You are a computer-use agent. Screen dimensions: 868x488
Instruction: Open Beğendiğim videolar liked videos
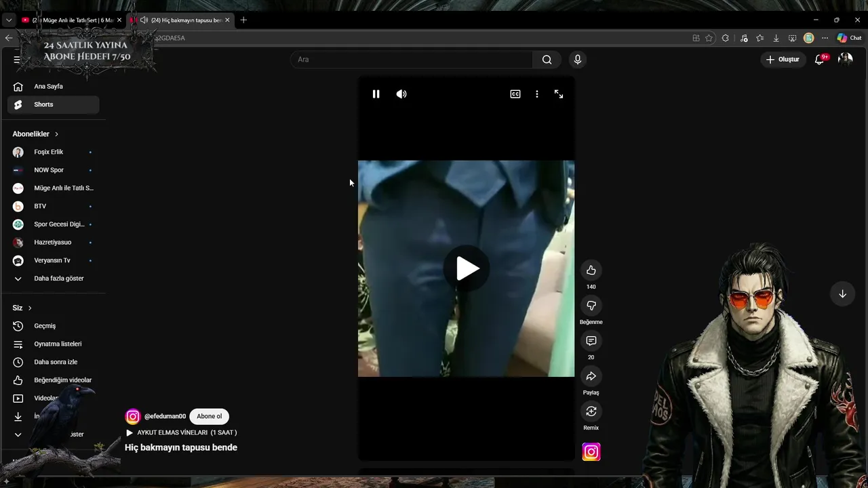[x=53, y=380]
